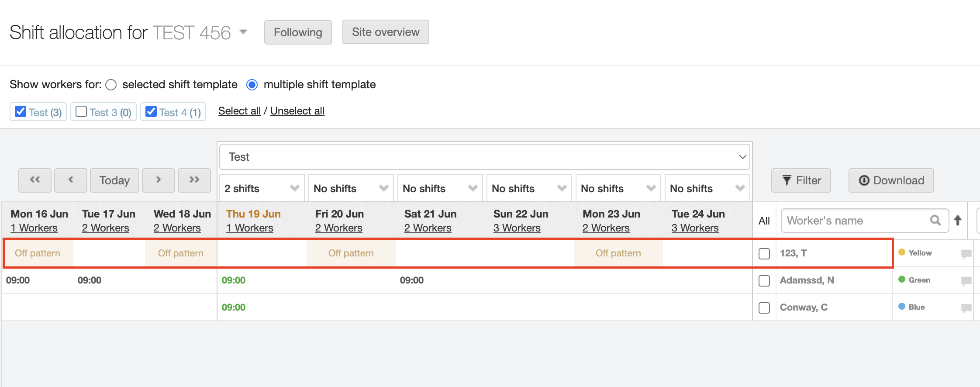
Task: Click the search magnifier in worker's name field
Action: coord(935,221)
